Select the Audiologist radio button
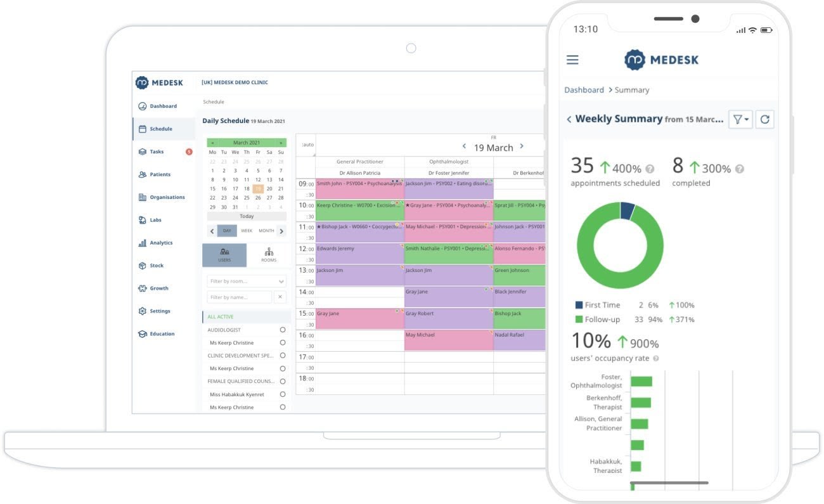Viewport: 824px width, 504px height. 282,330
